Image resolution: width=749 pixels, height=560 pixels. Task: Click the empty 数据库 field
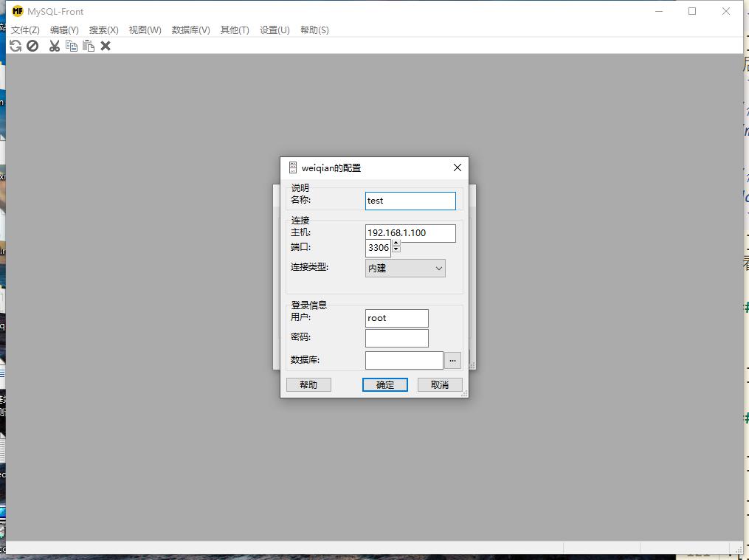[x=404, y=361]
